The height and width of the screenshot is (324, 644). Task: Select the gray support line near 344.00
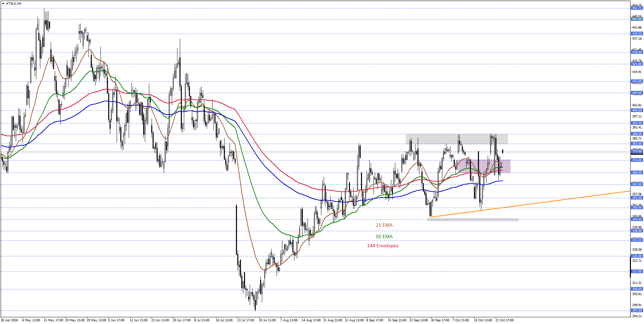pos(473,220)
